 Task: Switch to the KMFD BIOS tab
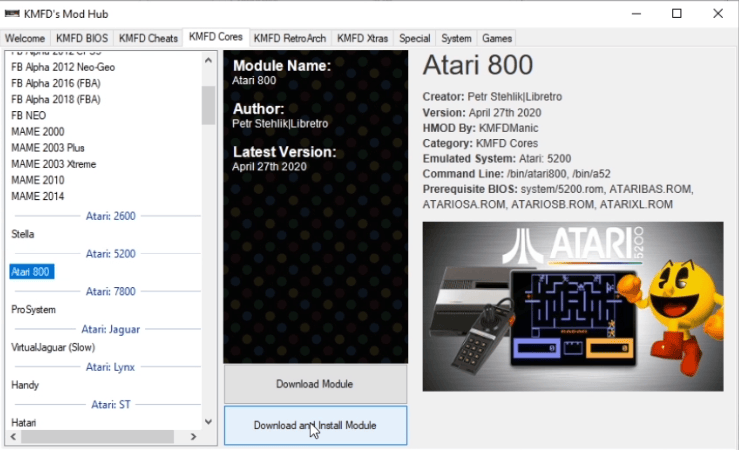[82, 38]
